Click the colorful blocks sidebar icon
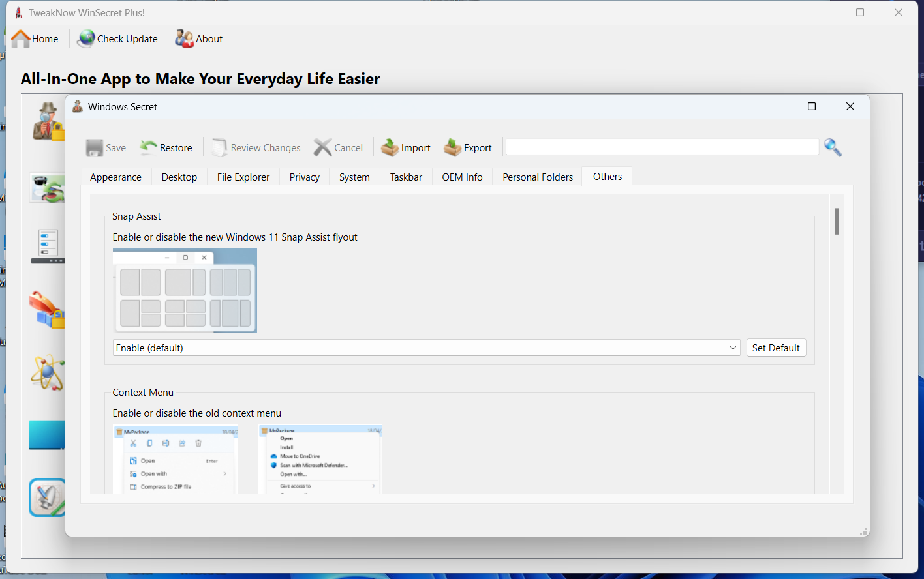924x579 pixels. 47,310
